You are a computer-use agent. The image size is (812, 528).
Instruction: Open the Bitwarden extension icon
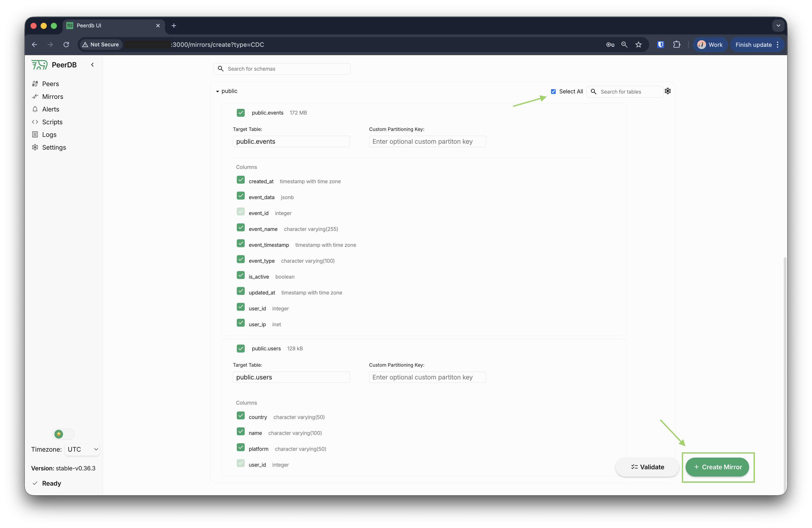pyautogui.click(x=660, y=45)
